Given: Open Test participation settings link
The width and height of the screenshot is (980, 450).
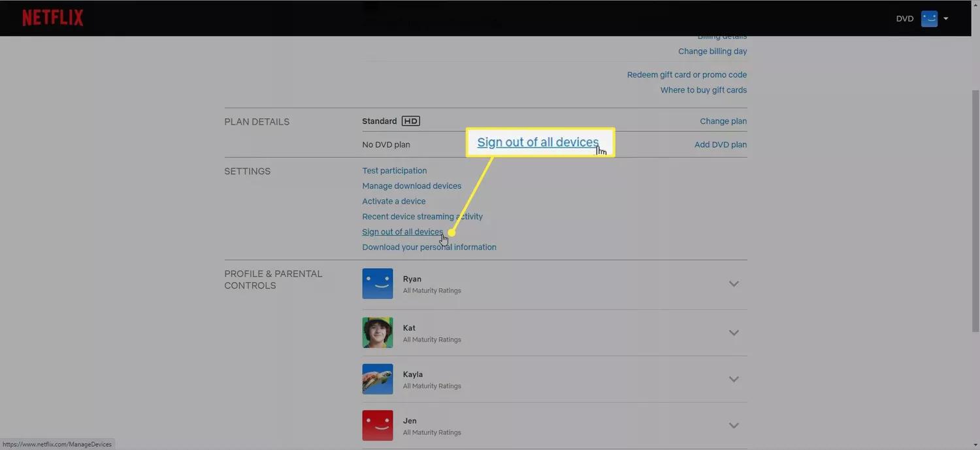Looking at the screenshot, I should click(x=395, y=170).
